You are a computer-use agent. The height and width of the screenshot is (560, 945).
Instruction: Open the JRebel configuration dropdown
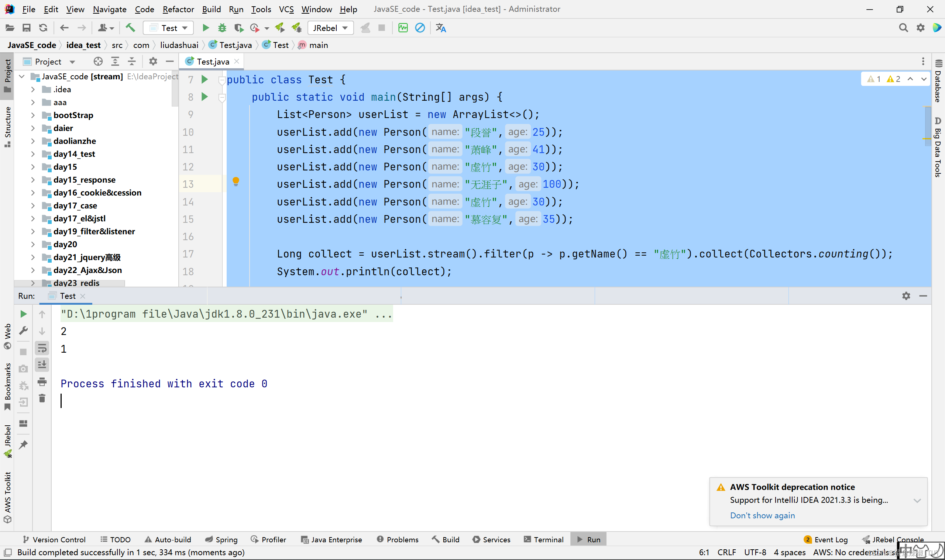330,28
